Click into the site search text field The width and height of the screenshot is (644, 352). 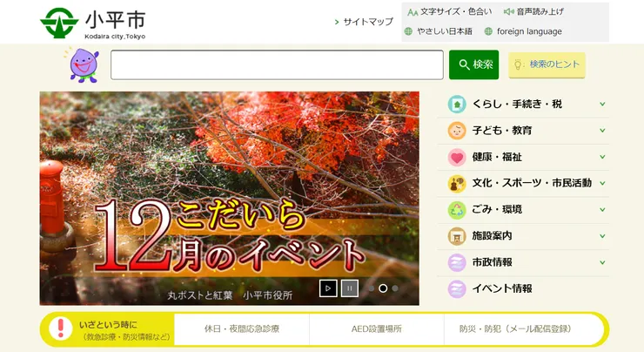coord(277,64)
